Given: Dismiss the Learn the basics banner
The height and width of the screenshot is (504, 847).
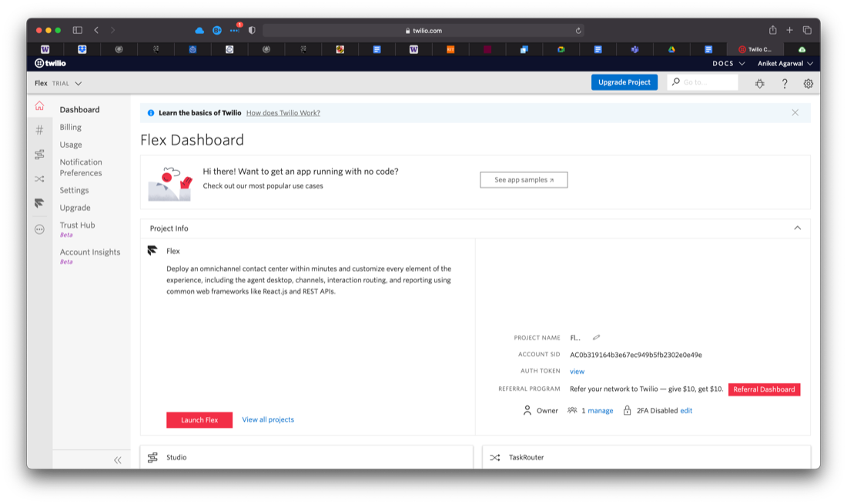Looking at the screenshot, I should 795,113.
